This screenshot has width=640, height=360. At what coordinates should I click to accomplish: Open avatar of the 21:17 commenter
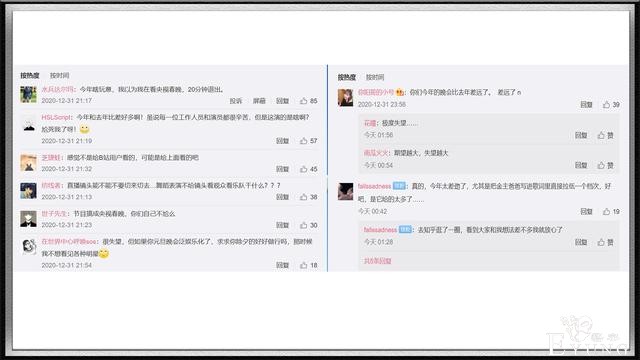tap(29, 94)
